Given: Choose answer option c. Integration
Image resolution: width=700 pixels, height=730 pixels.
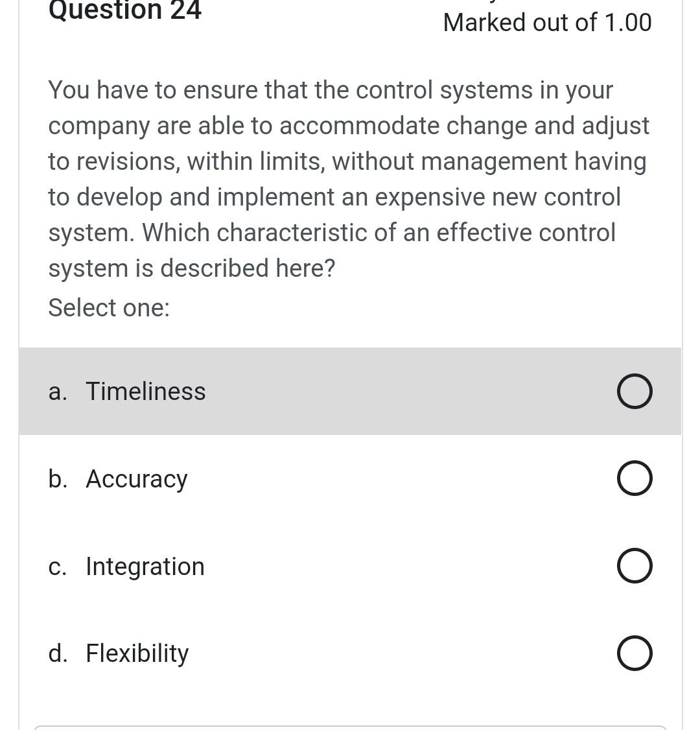Looking at the screenshot, I should pos(145,565).
